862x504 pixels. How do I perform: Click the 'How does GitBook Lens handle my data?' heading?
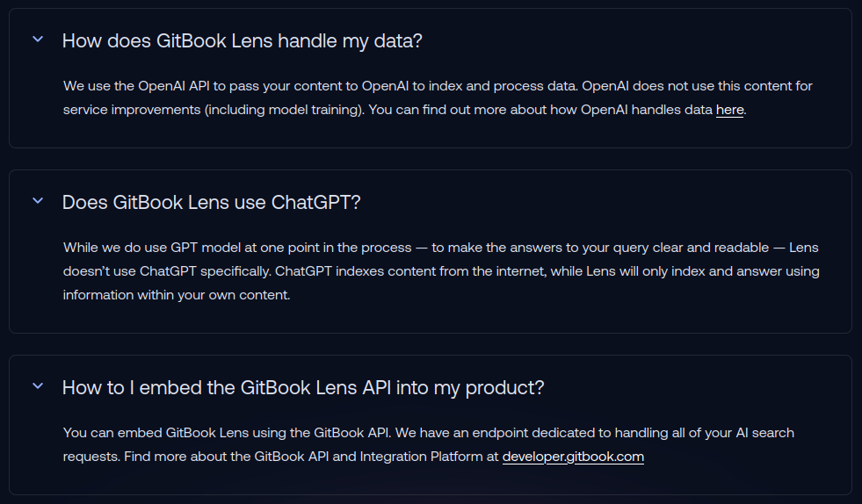242,40
